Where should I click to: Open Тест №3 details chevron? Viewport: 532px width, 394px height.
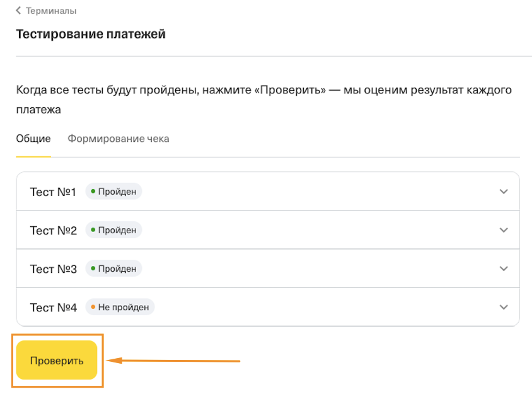pyautogui.click(x=503, y=268)
